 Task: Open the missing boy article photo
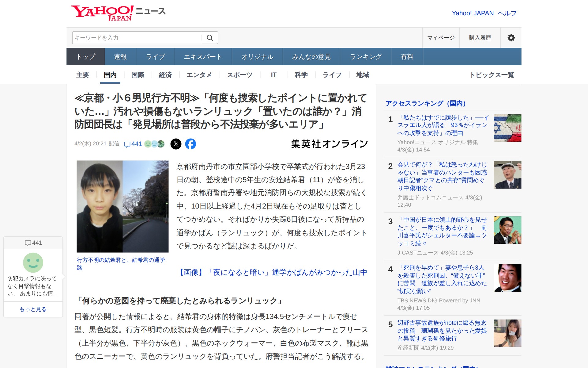(123, 206)
